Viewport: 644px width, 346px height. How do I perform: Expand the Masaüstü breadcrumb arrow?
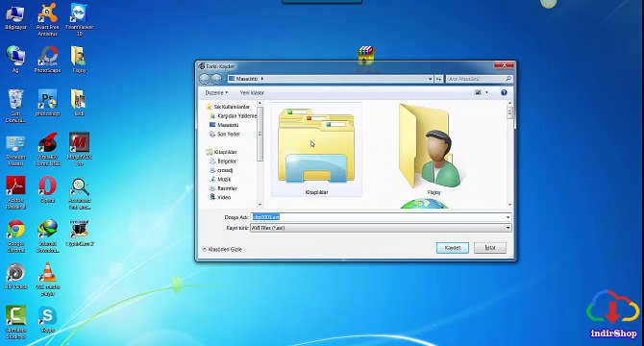[262, 79]
